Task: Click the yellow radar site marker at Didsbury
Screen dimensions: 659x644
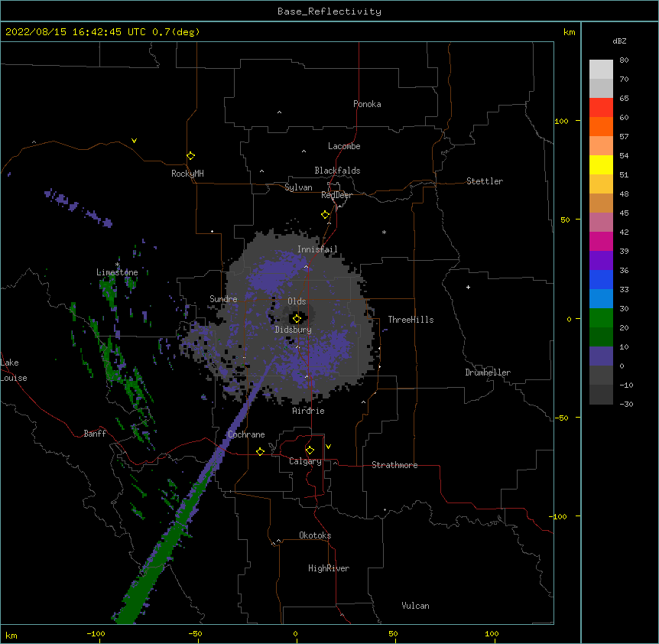Action: 297,318
